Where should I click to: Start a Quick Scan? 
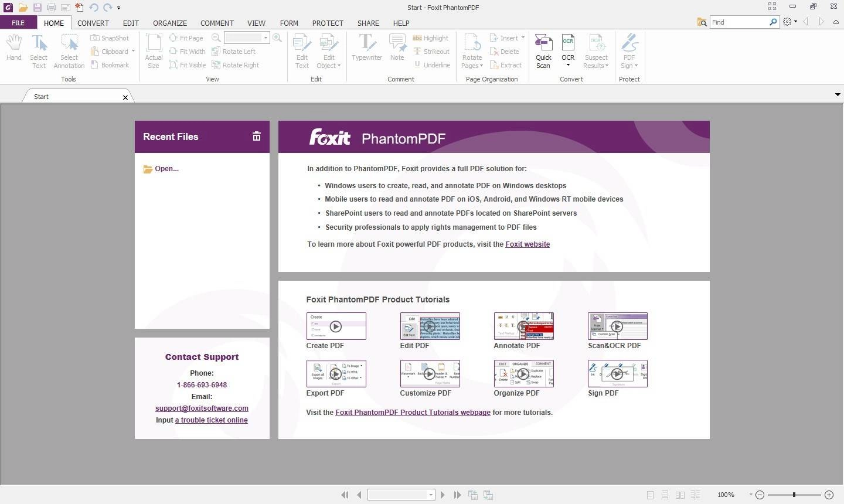click(543, 52)
